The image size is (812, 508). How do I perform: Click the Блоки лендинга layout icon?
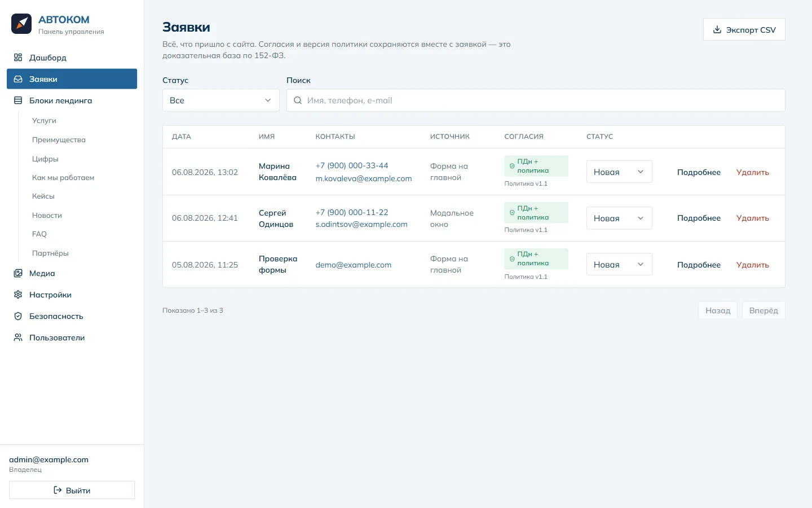[18, 100]
